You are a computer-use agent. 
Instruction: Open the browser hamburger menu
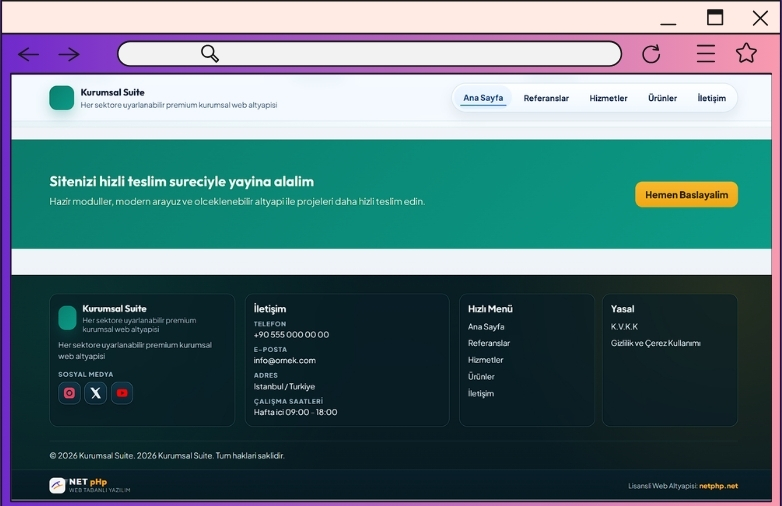[x=706, y=54]
